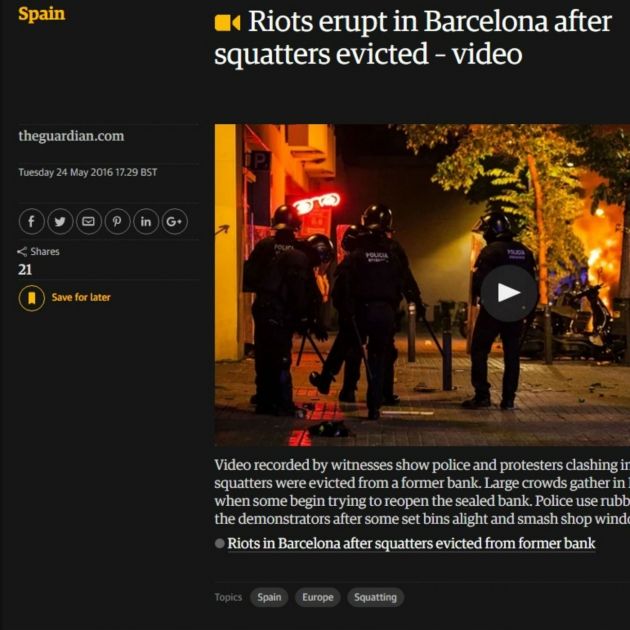Click the Save for later text
This screenshot has width=630, height=630.
tap(81, 297)
